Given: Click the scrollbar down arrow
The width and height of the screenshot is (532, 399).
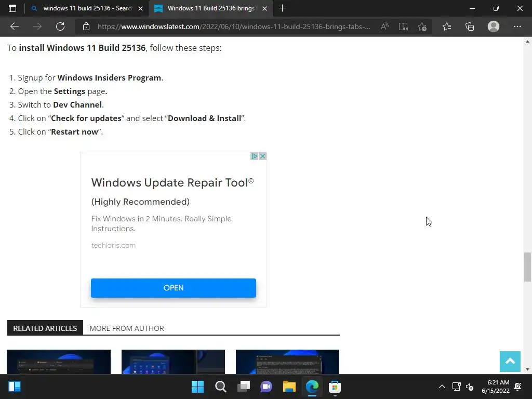Looking at the screenshot, I should pos(527,369).
